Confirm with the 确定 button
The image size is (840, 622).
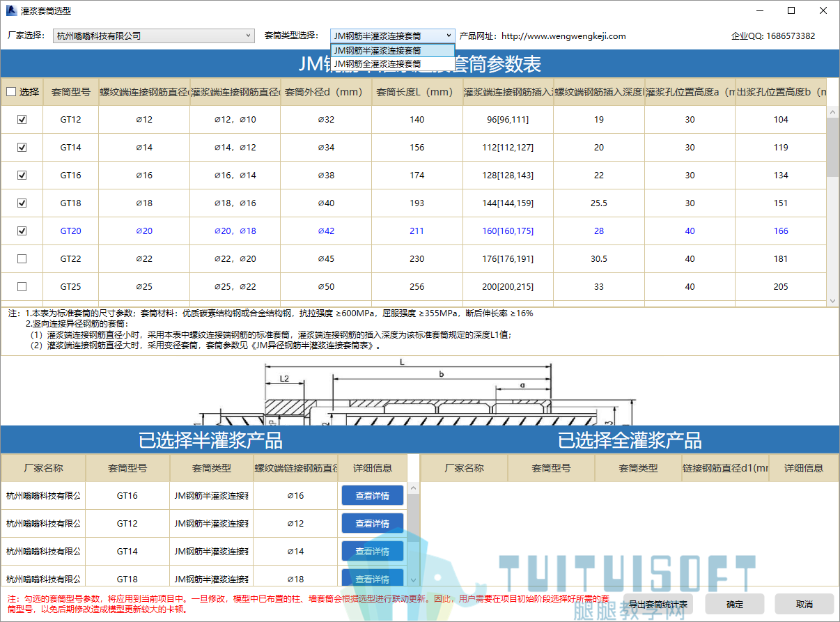[x=735, y=604]
